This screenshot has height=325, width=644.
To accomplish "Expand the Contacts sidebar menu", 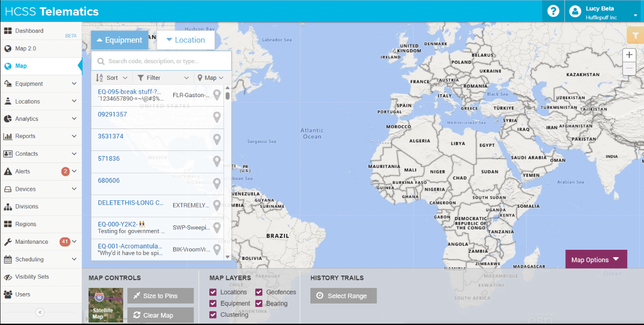I will (x=74, y=154).
